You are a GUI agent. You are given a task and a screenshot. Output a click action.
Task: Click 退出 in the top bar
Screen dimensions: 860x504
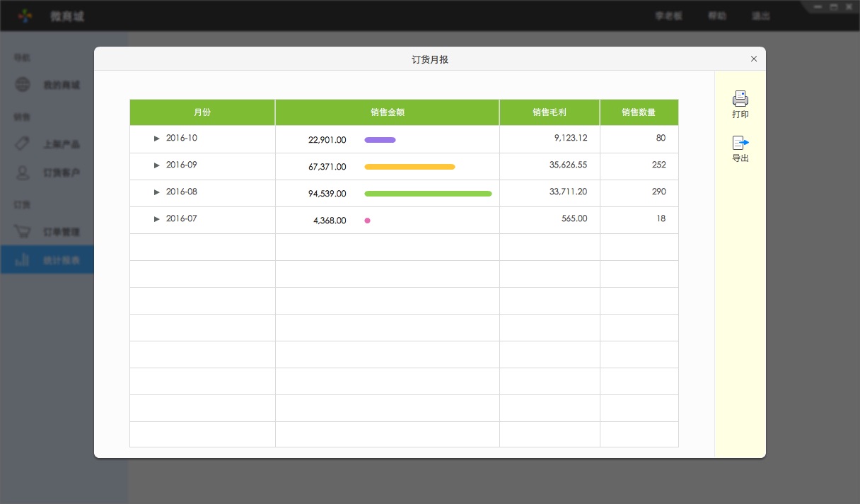pos(761,16)
